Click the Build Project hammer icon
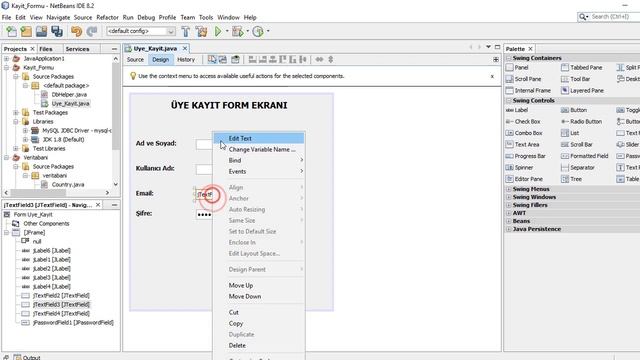Image resolution: width=640 pixels, height=360 pixels. click(x=186, y=31)
